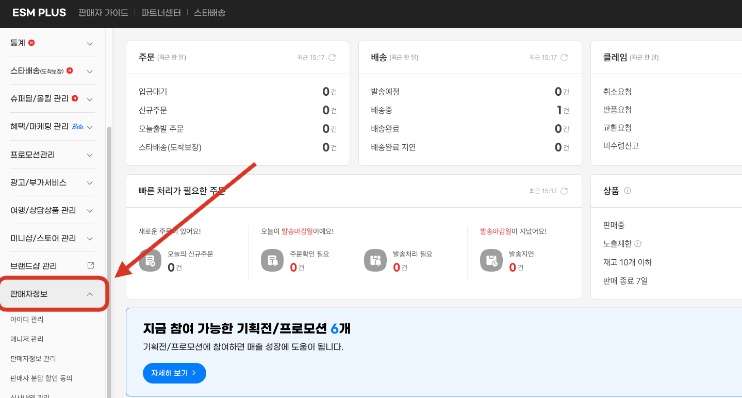The height and width of the screenshot is (398, 742).
Task: Click the 오늘의 신규주문 0건 value
Action: coord(175,267)
